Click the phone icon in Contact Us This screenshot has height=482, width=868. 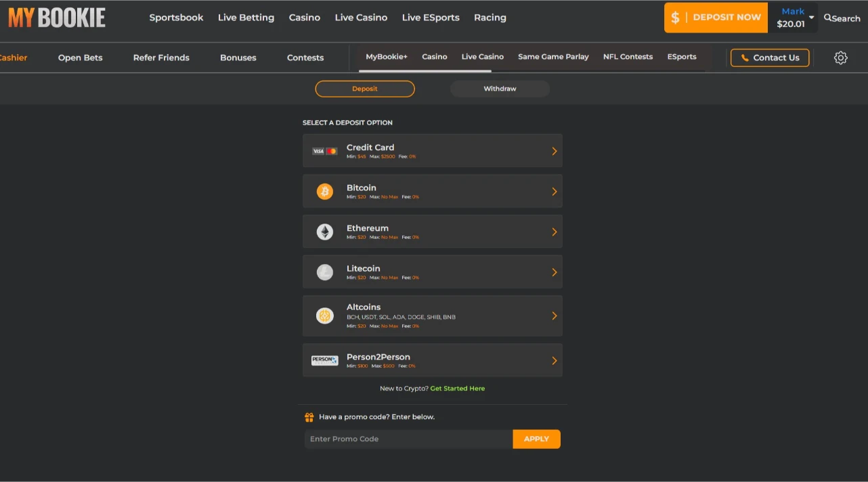745,58
